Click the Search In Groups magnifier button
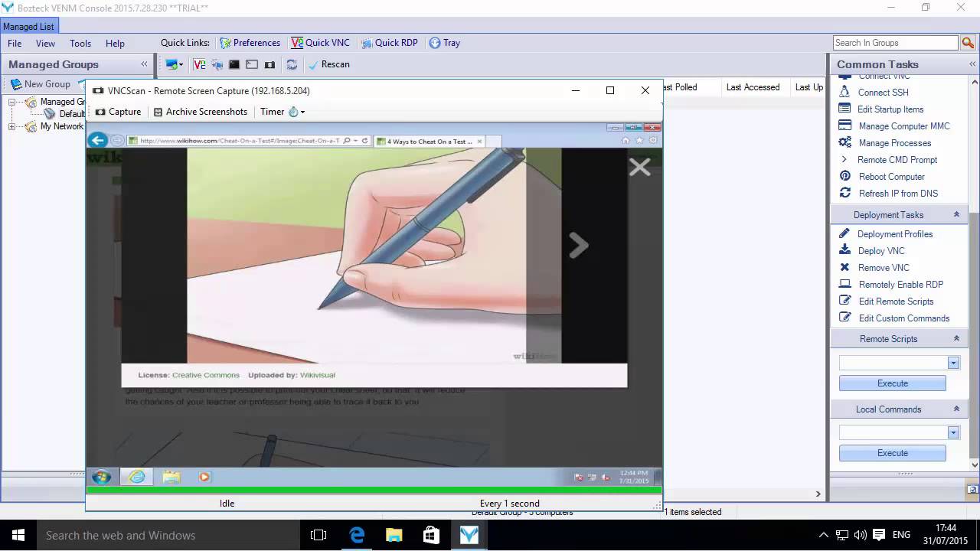980x551 pixels. tap(968, 43)
